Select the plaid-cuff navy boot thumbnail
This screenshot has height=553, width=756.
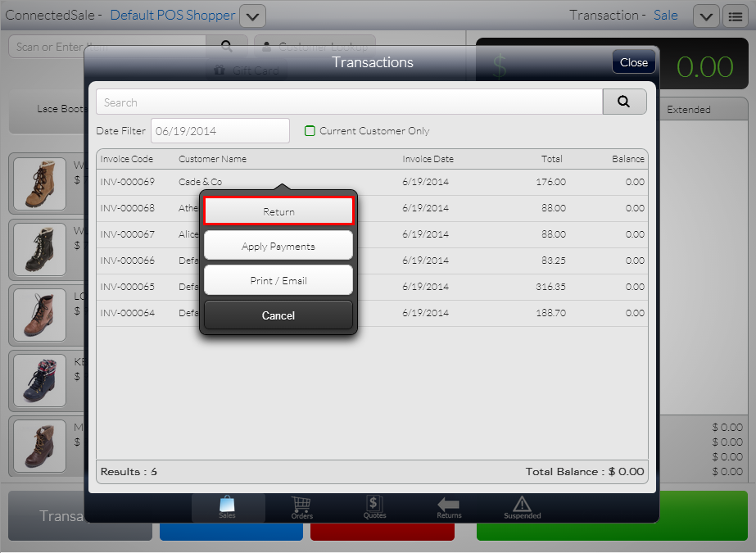[39, 380]
